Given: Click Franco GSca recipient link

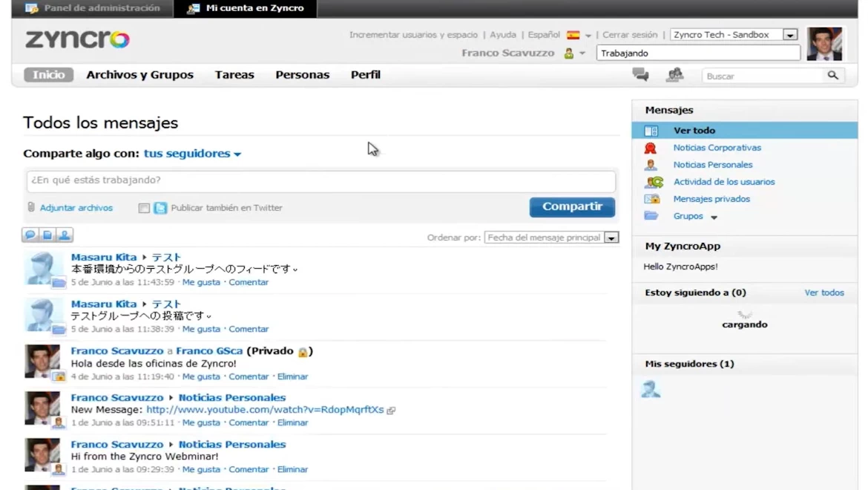Looking at the screenshot, I should coord(209,351).
